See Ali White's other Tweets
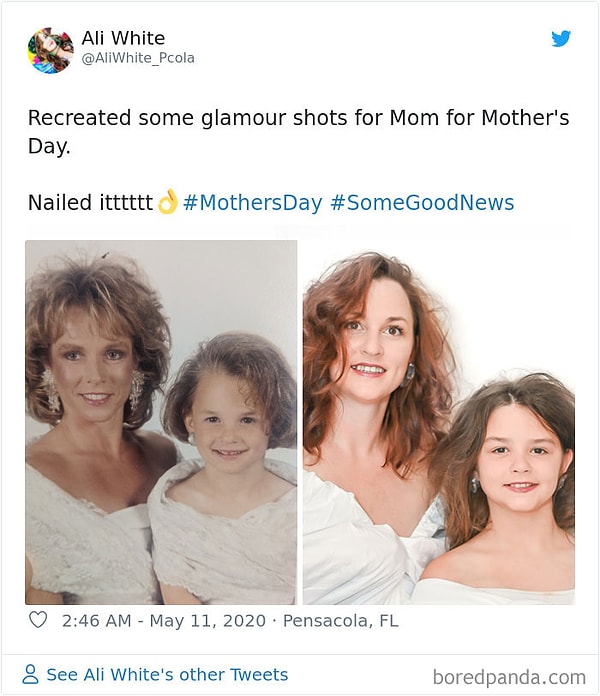 (167, 675)
